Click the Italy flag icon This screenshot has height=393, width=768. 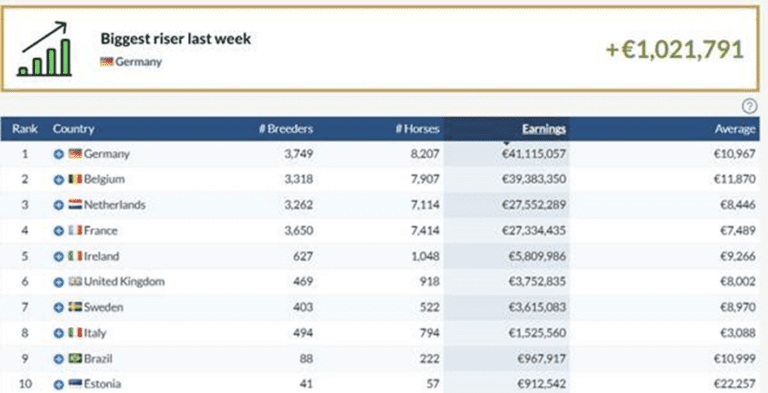[x=75, y=333]
